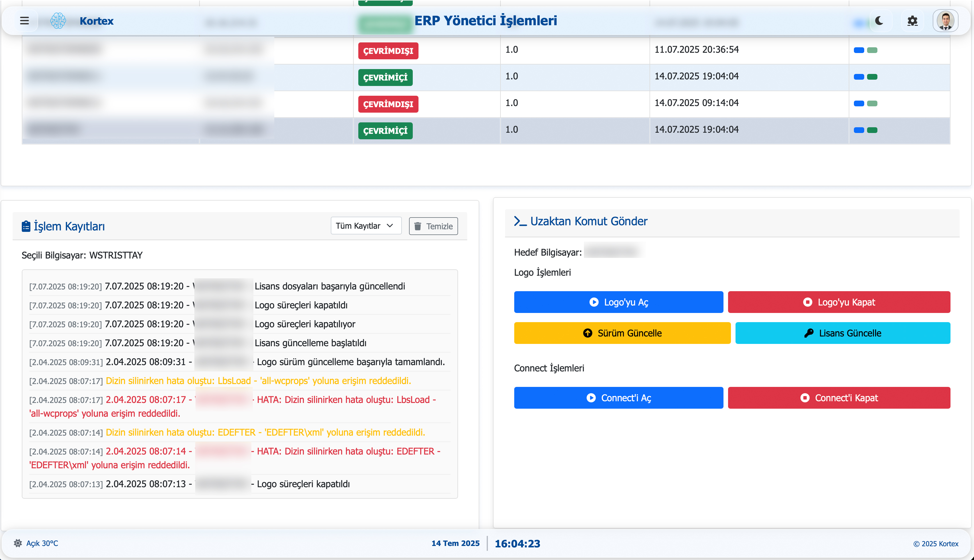
Task: Open user profile avatar
Action: (945, 21)
